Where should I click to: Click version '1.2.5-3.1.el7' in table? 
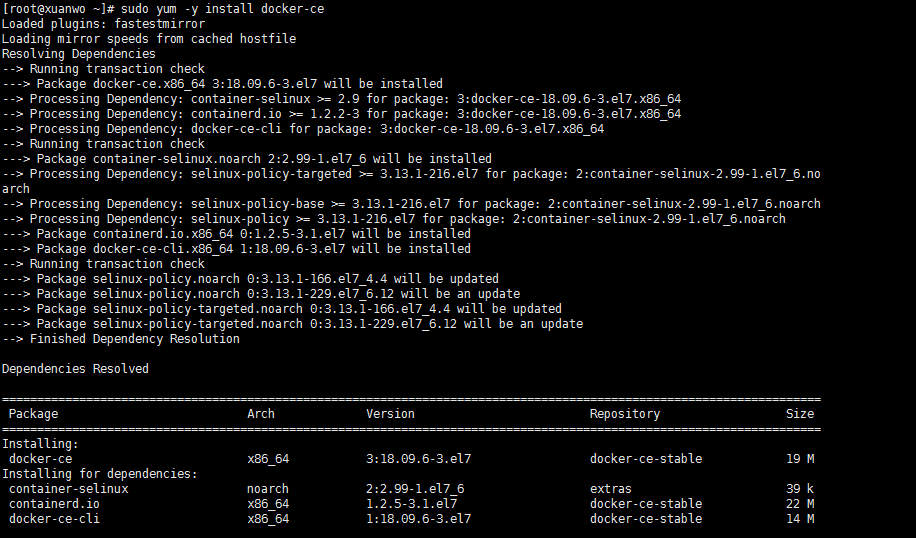click(411, 504)
